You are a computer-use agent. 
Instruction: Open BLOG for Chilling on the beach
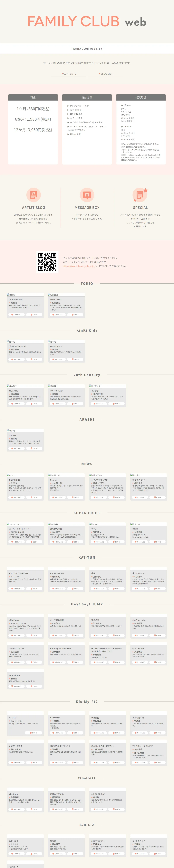[x=75, y=662]
